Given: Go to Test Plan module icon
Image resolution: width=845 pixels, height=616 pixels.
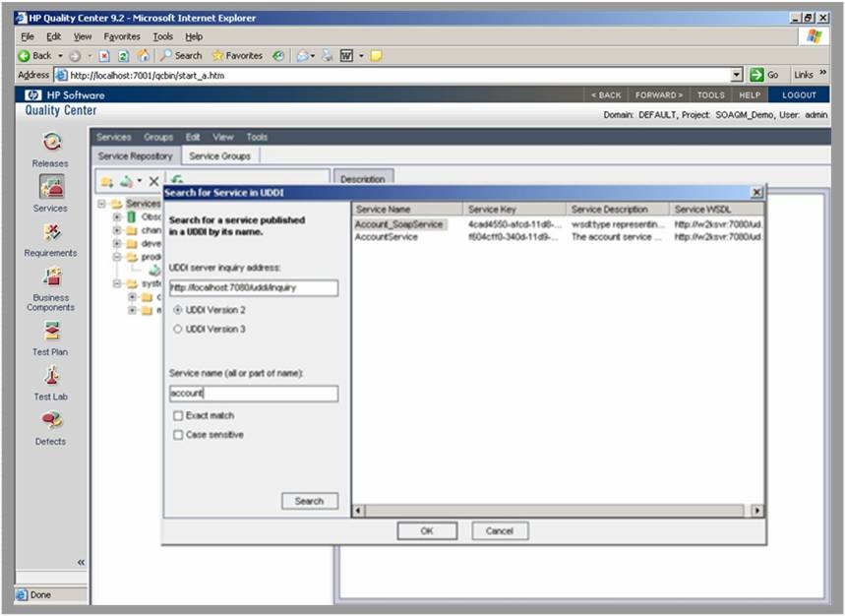Looking at the screenshot, I should (51, 331).
